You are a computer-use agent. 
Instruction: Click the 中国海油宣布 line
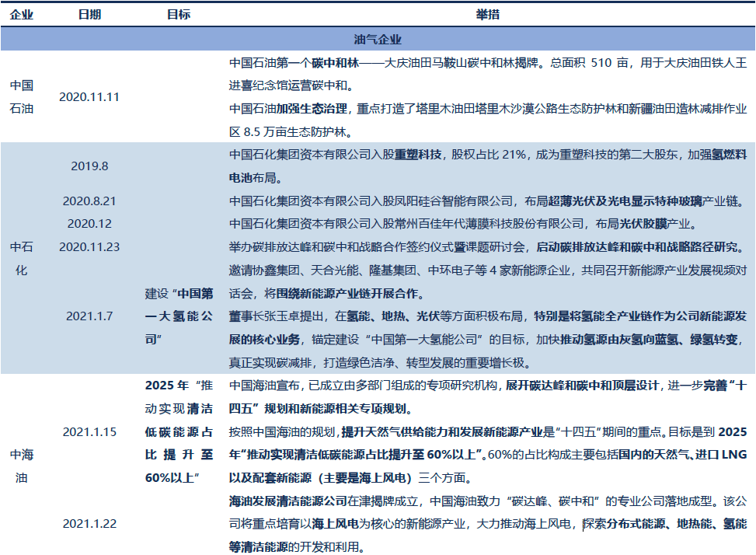[488, 386]
